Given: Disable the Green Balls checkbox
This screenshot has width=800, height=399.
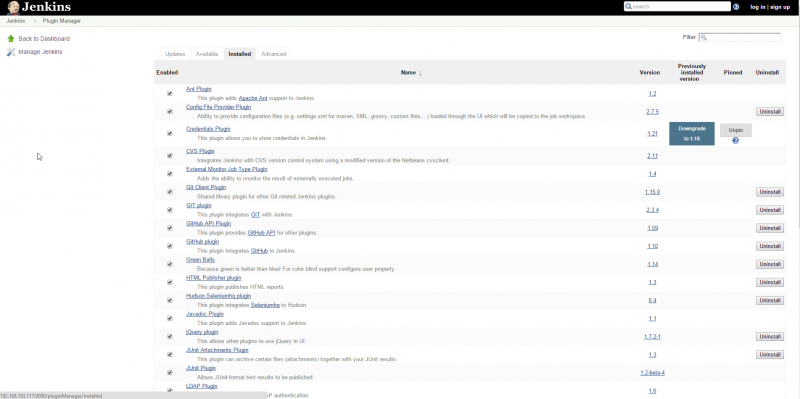Looking at the screenshot, I should 170,264.
